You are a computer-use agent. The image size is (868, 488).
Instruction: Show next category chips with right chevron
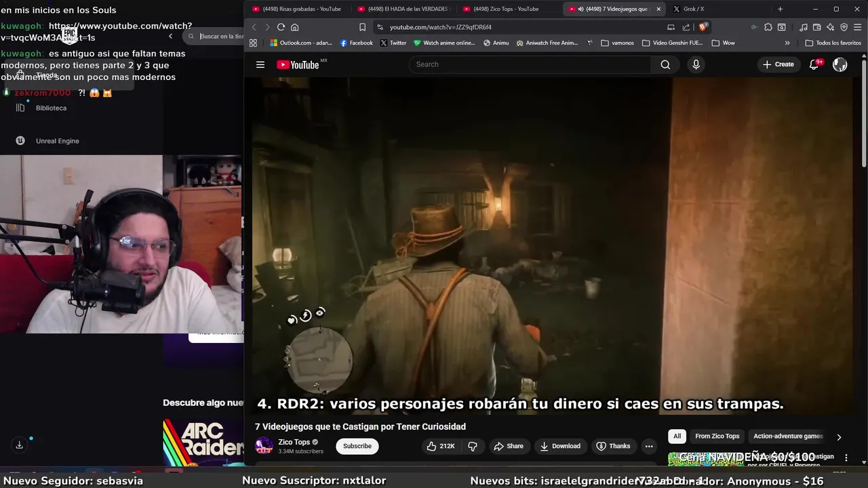click(x=839, y=437)
